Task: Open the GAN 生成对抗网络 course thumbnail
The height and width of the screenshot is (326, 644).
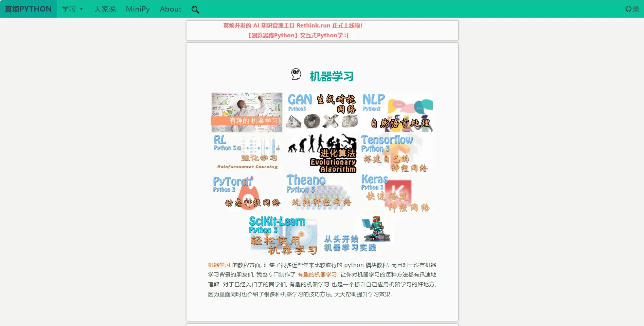Action: click(322, 111)
